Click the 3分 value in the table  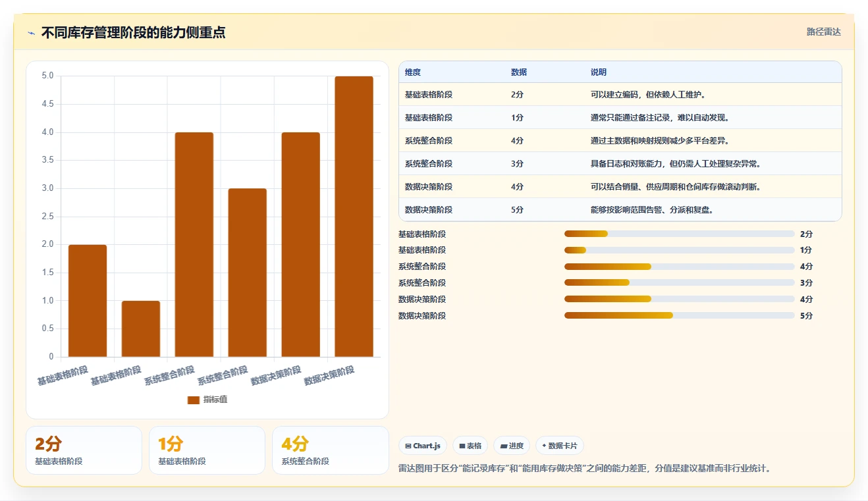pyautogui.click(x=517, y=164)
